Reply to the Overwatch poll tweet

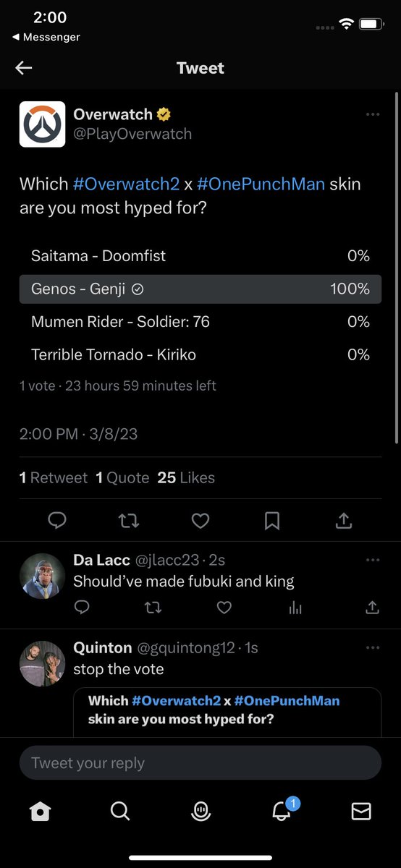click(57, 520)
